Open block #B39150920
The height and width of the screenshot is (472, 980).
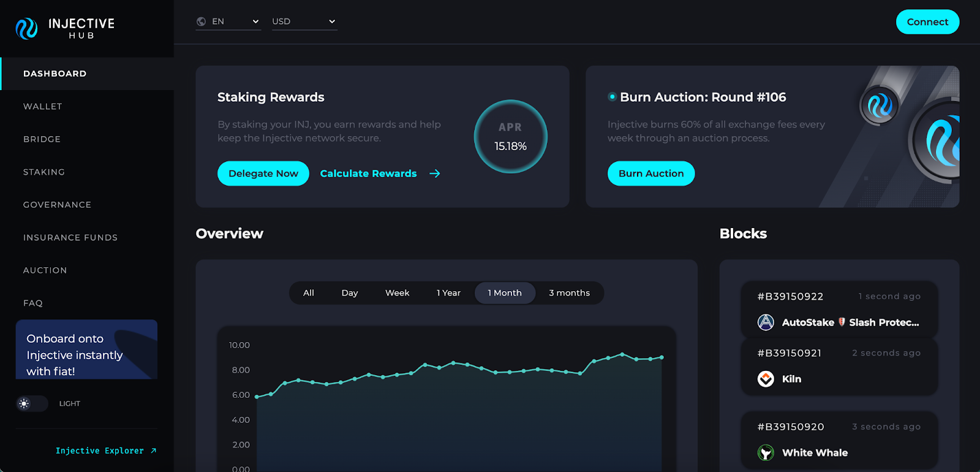[791, 427]
